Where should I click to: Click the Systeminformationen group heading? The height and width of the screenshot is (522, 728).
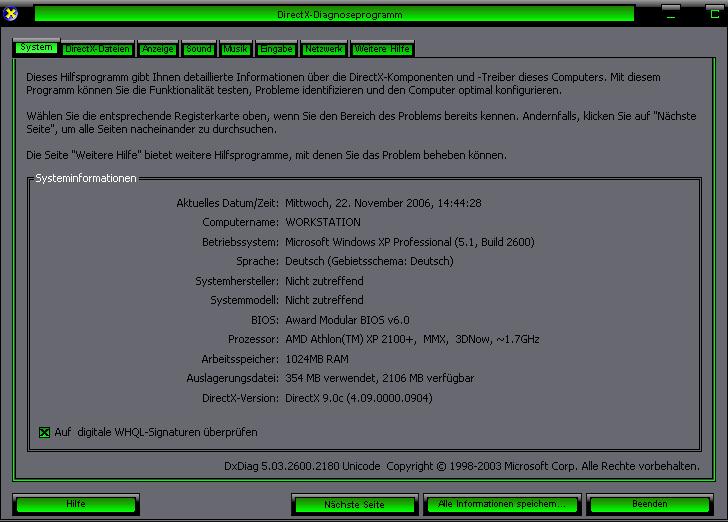point(86,178)
